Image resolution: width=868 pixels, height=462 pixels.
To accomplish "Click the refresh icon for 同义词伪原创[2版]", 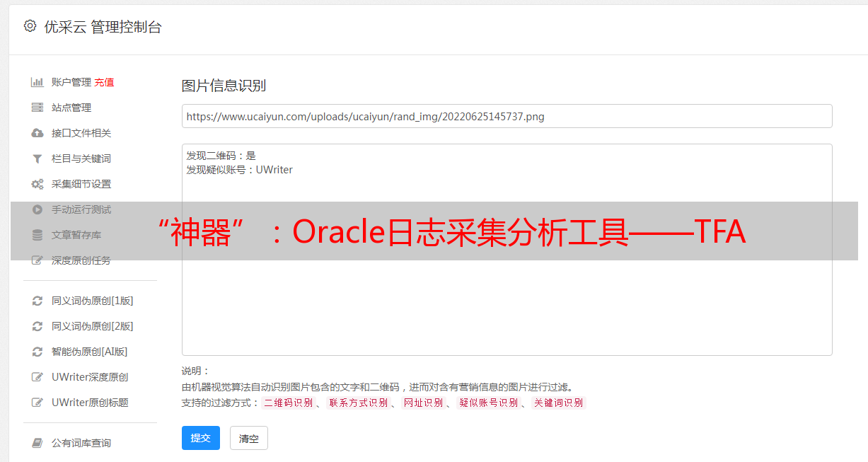I will [37, 326].
